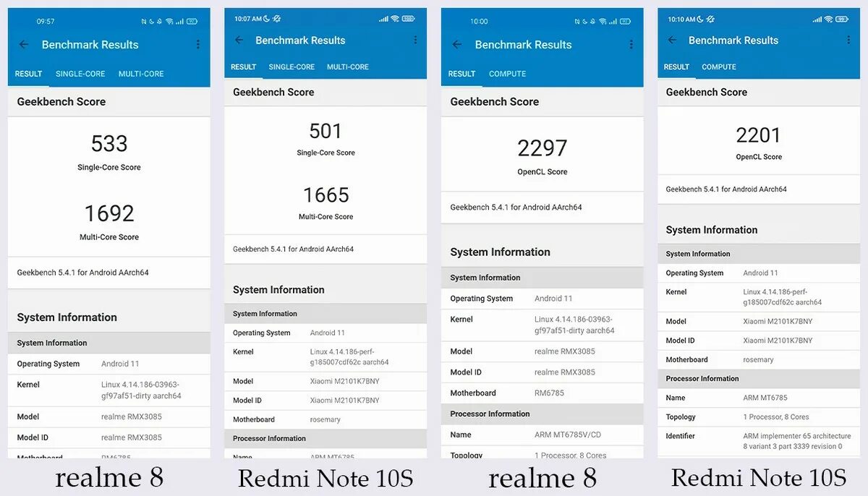Open three-dot menu on the 10:07 AM screen
The image size is (868, 496).
pos(415,40)
